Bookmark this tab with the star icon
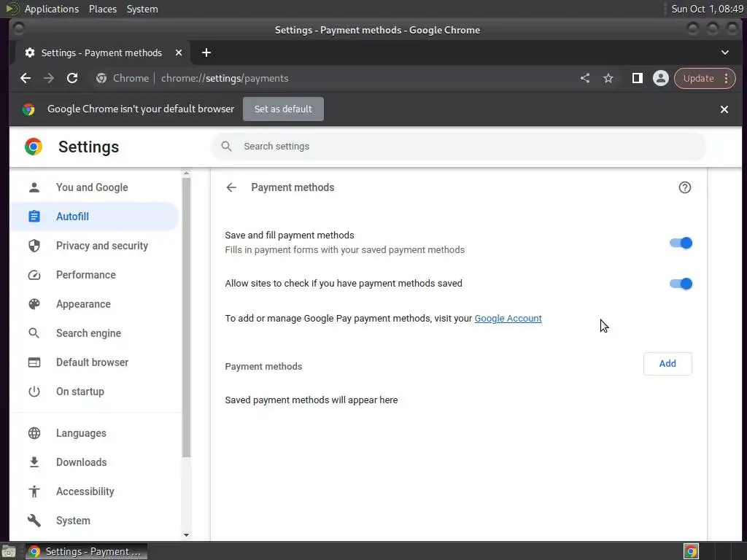The image size is (747, 560). [x=608, y=78]
